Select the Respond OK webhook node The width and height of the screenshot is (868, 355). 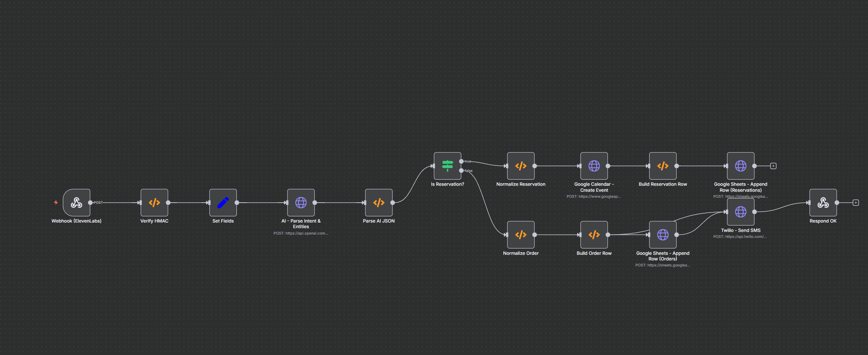coord(823,203)
